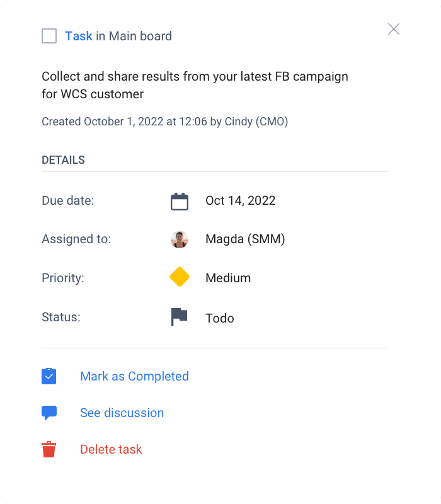This screenshot has width=441, height=504.
Task: Click the status flag icon
Action: 180,317
